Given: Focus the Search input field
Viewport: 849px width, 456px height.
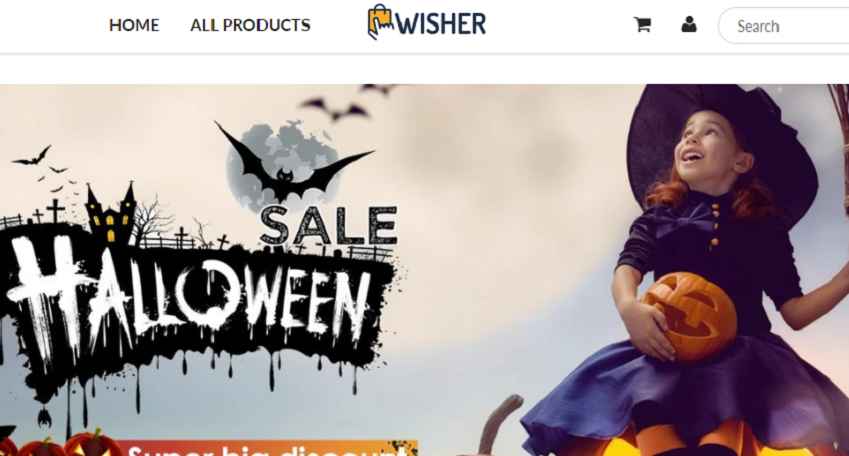Looking at the screenshot, I should click(785, 25).
